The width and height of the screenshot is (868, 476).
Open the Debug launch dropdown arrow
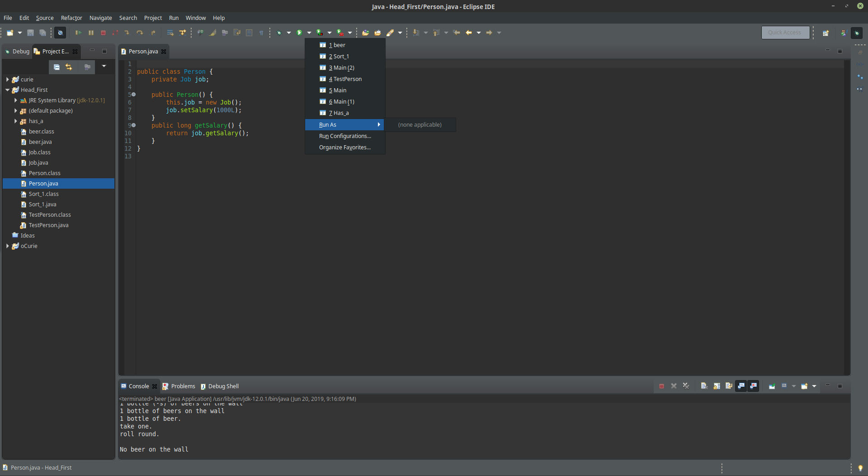(x=288, y=33)
